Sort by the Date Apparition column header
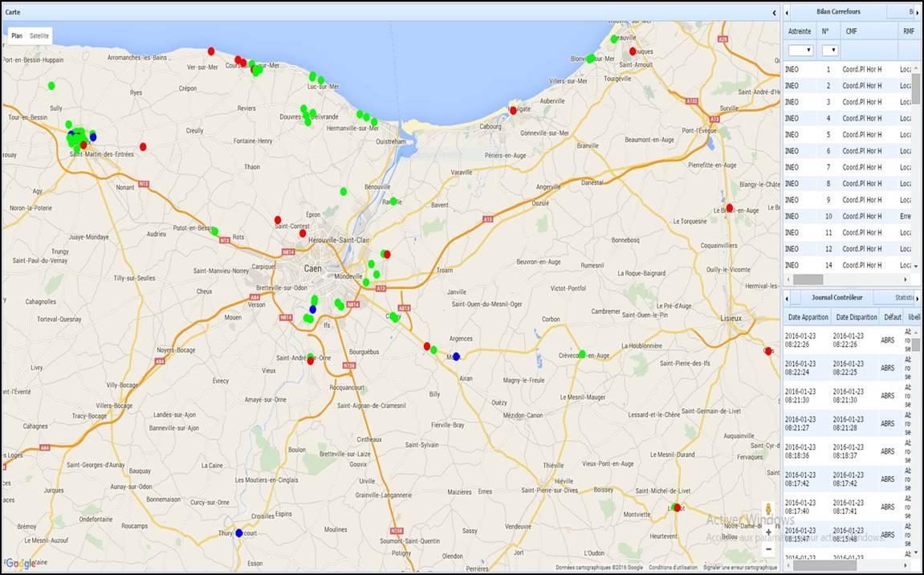This screenshot has width=924, height=575. point(808,317)
